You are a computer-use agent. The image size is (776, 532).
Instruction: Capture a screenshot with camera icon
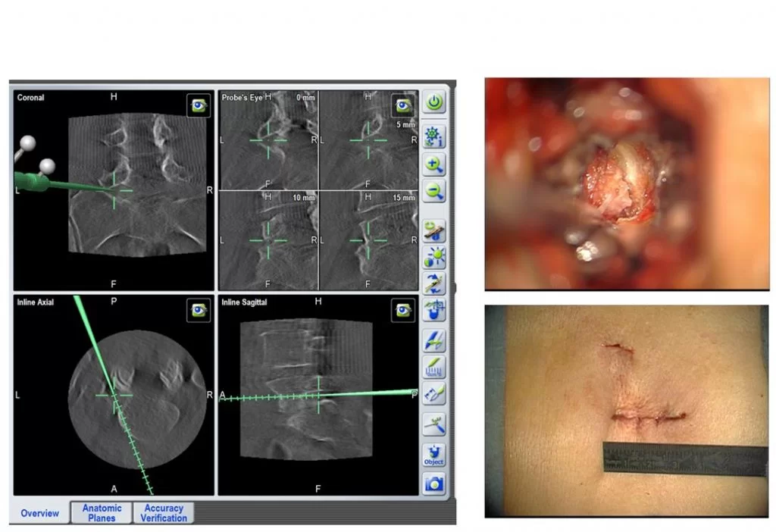click(x=434, y=483)
